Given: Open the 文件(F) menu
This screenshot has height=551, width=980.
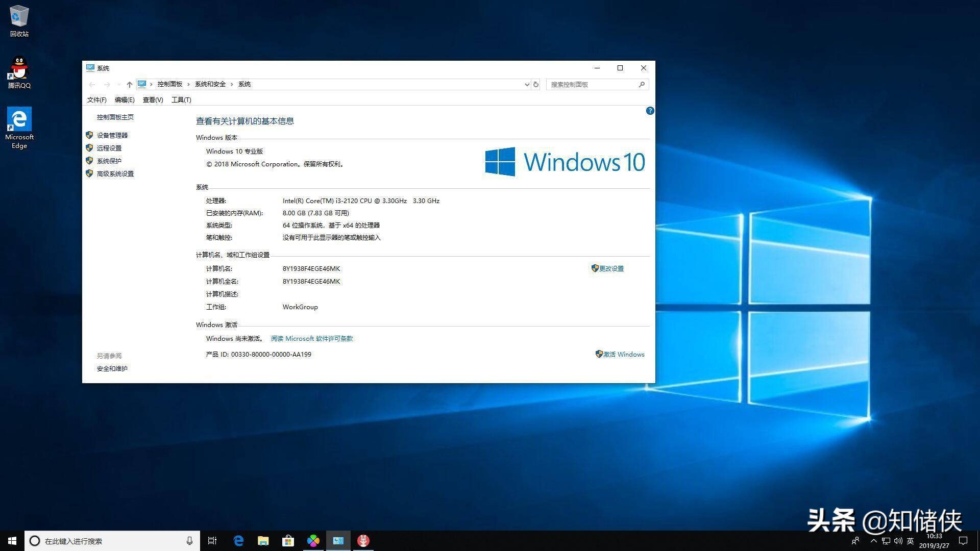Looking at the screenshot, I should 96,100.
